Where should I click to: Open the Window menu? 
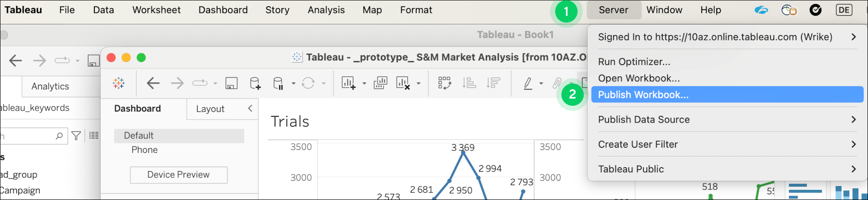pyautogui.click(x=664, y=10)
